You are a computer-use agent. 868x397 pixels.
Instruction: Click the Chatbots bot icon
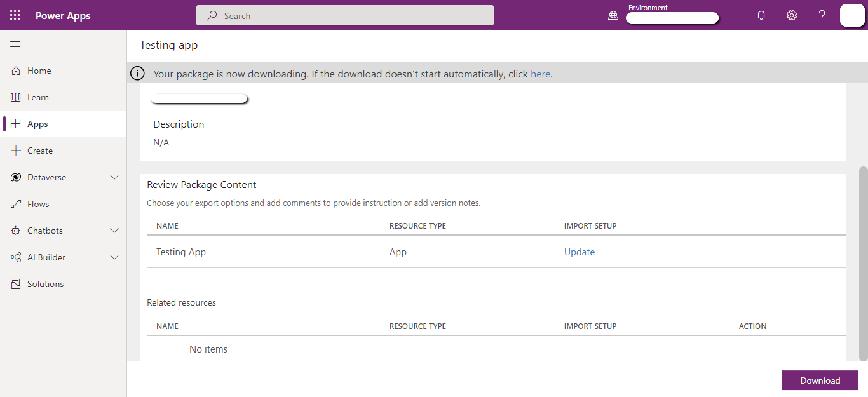tap(16, 231)
